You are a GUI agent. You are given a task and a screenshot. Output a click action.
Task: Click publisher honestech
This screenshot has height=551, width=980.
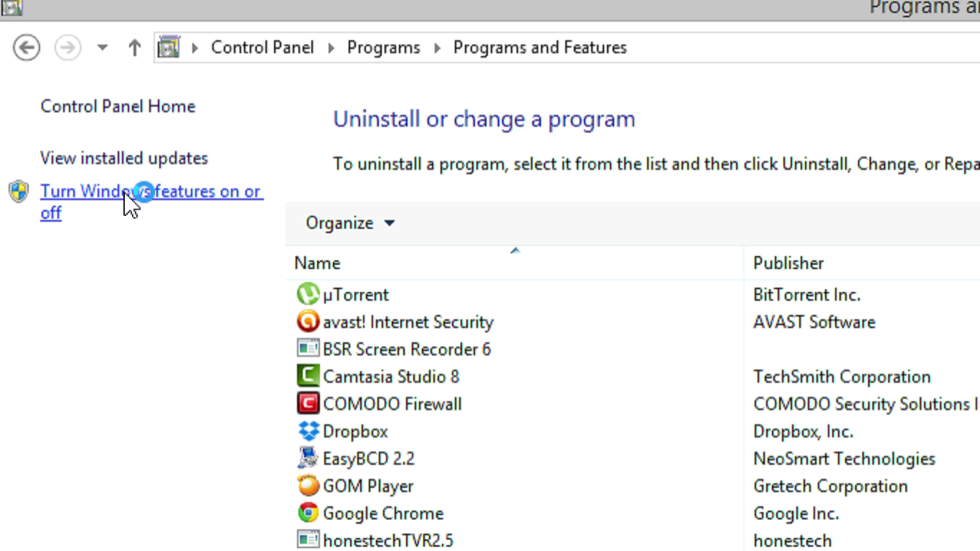[x=793, y=540]
